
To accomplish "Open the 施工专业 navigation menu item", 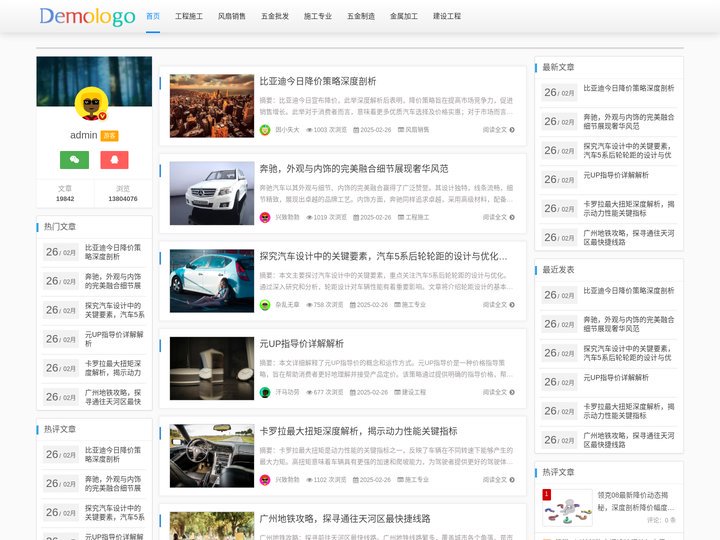I will pyautogui.click(x=318, y=16).
